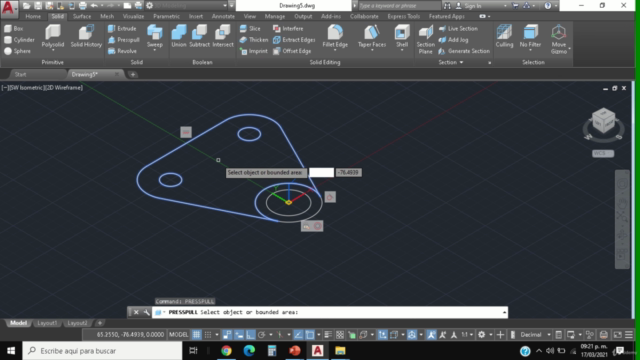
Task: Activate the Revolve tool
Action: 122,51
